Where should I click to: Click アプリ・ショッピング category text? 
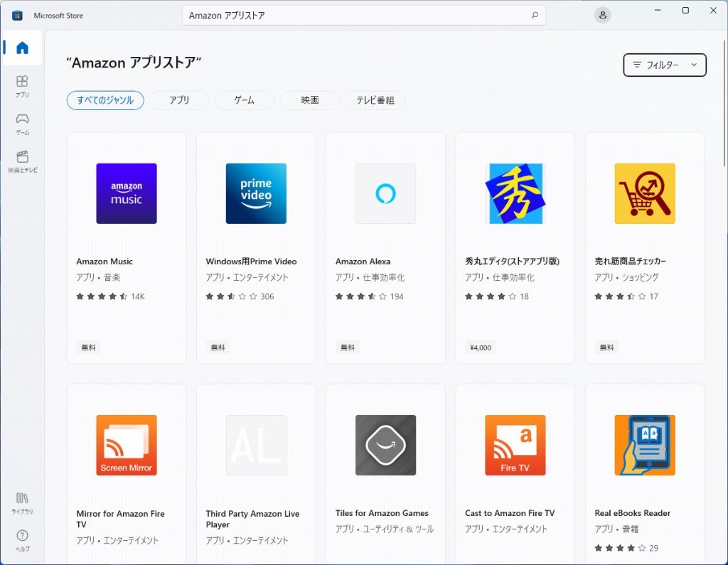(x=626, y=277)
